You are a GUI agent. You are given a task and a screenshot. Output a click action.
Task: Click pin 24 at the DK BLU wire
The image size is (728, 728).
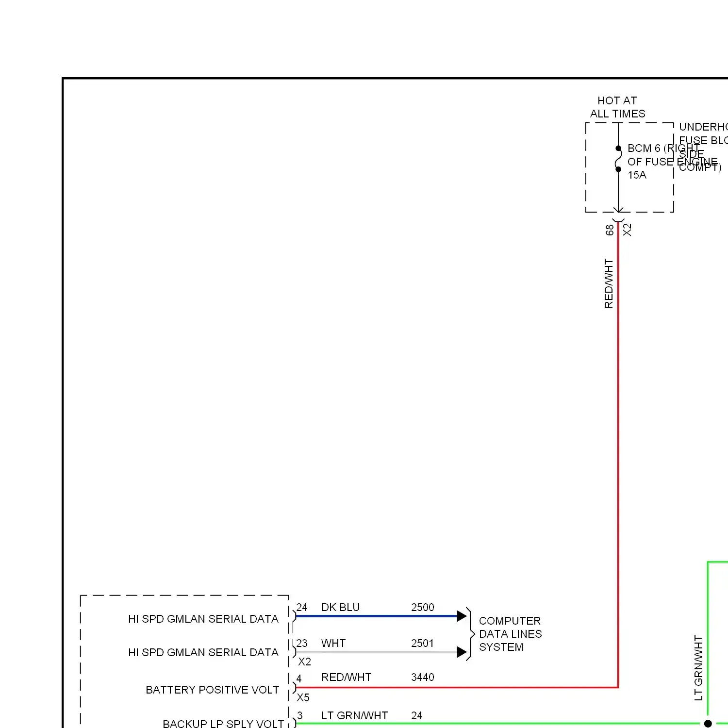point(302,608)
